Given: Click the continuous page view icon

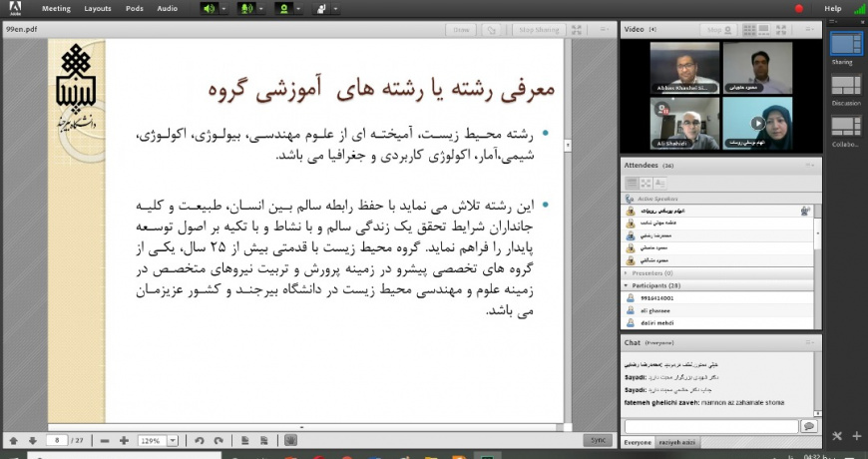Looking at the screenshot, I should click(264, 441).
